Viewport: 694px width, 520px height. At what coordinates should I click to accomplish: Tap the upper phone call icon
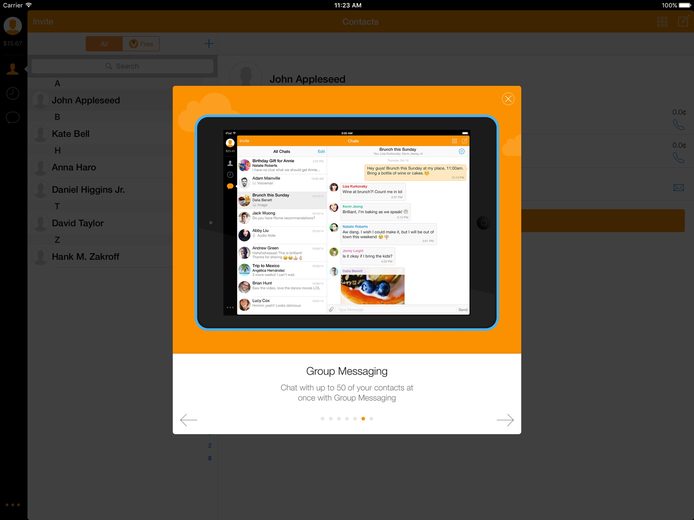pyautogui.click(x=679, y=125)
